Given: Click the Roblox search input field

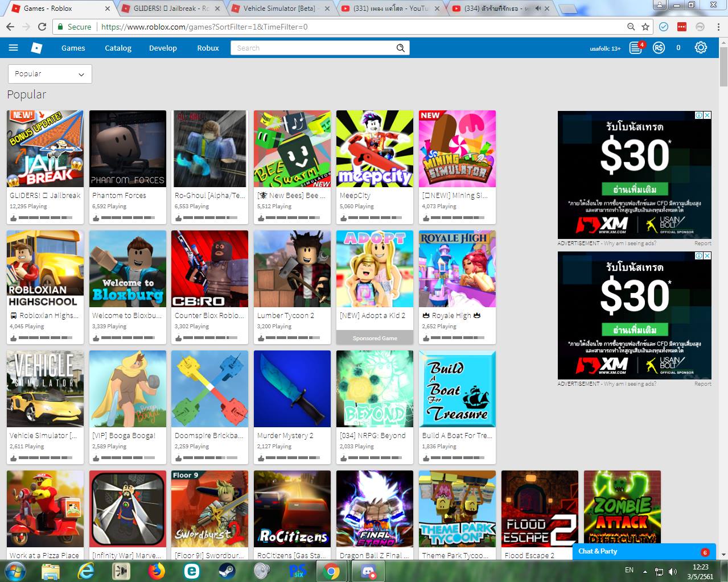Looking at the screenshot, I should (x=313, y=48).
